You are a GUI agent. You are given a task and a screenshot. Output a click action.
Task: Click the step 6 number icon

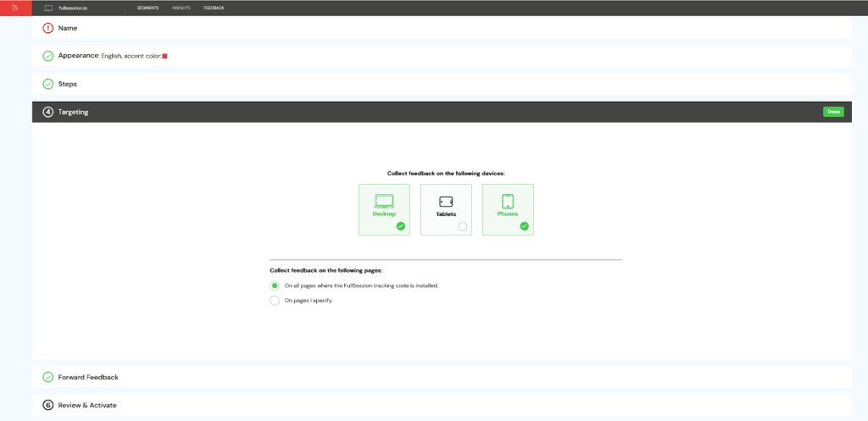48,405
